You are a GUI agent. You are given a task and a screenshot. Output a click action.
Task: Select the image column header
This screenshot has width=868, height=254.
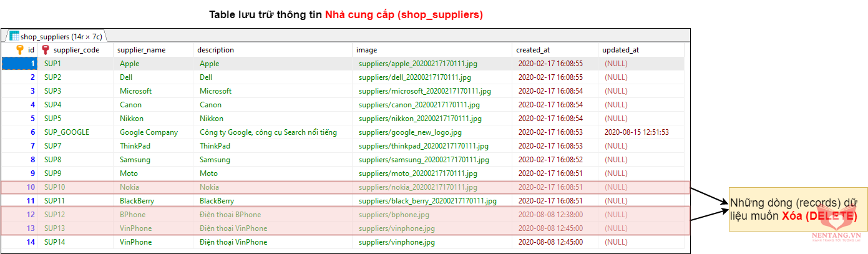[x=366, y=50]
